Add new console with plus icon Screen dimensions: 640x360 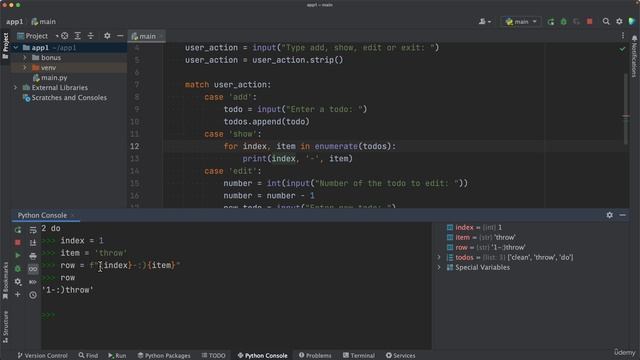pos(18,295)
